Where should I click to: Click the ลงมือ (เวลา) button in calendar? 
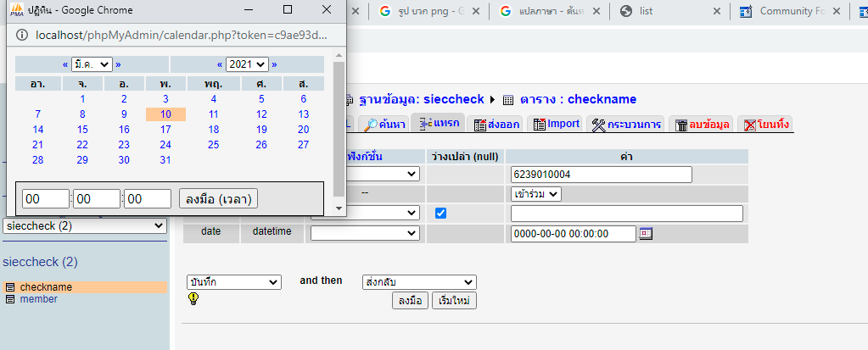(219, 199)
